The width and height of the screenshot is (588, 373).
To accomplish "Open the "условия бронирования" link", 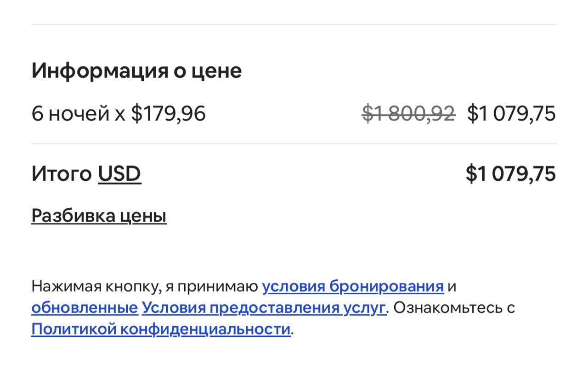I will coord(352,286).
